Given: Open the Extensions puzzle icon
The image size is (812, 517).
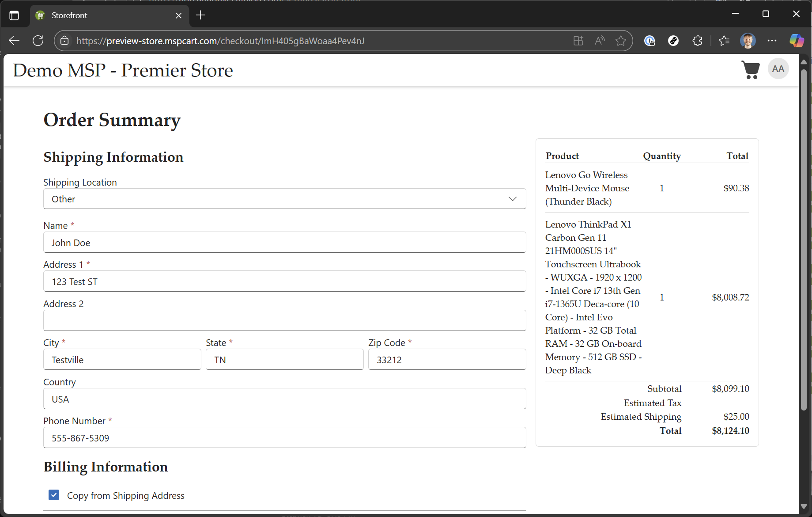Looking at the screenshot, I should click(697, 41).
